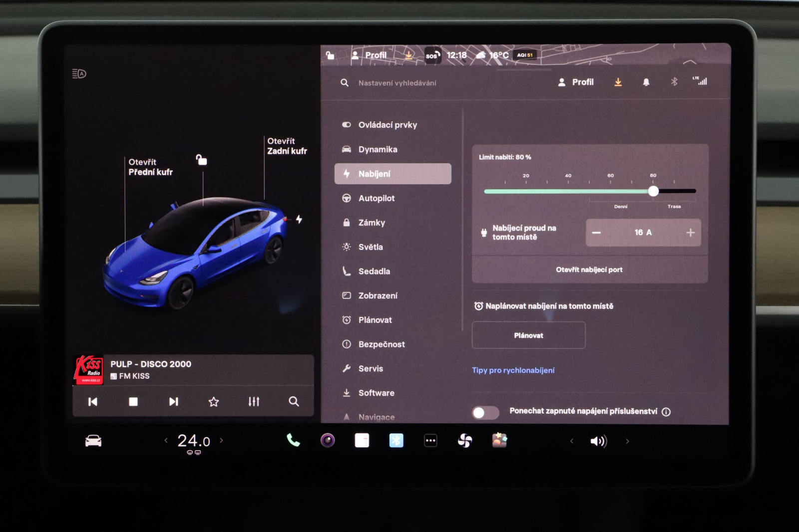Tap the Bluetooth app icon in dock

pos(396,440)
